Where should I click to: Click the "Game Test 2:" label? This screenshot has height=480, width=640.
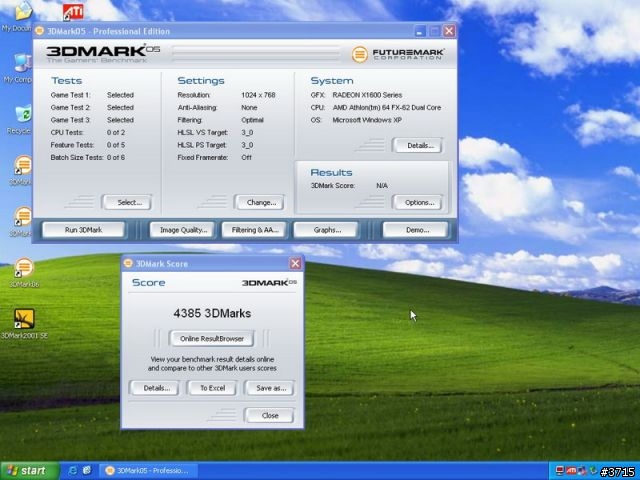point(70,107)
